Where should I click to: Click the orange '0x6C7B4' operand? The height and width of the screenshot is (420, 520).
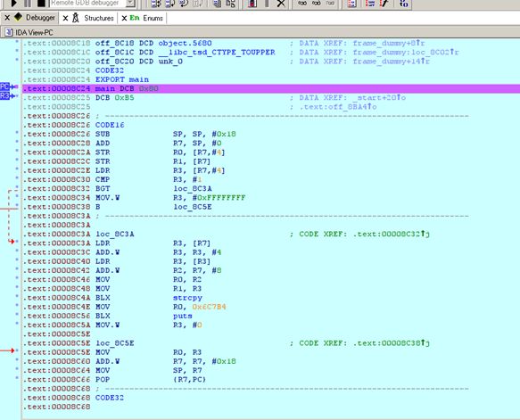point(210,307)
